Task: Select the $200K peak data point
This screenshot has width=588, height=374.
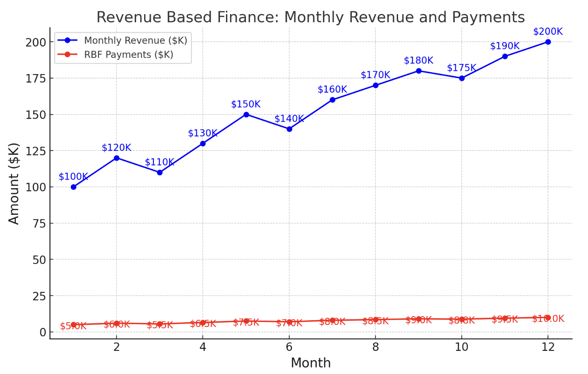Action: [548, 41]
